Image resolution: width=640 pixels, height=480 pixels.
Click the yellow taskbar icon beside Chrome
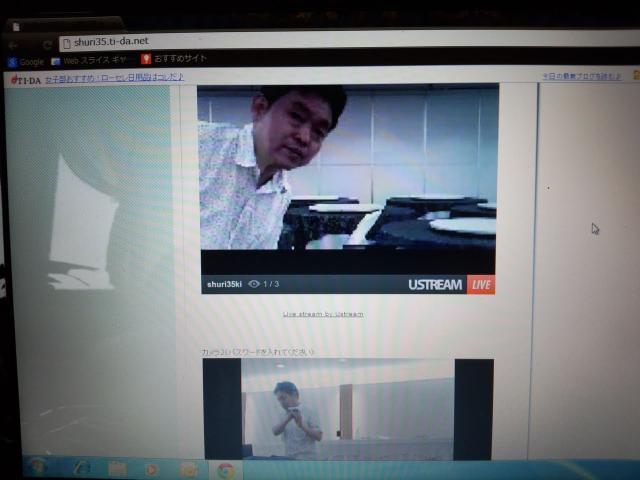(189, 470)
